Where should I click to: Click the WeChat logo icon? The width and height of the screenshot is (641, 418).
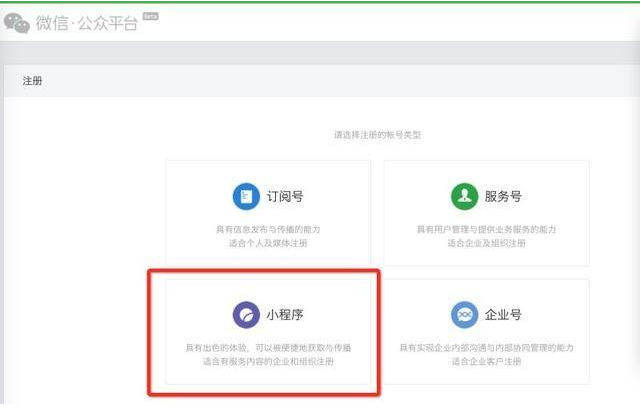(x=17, y=23)
